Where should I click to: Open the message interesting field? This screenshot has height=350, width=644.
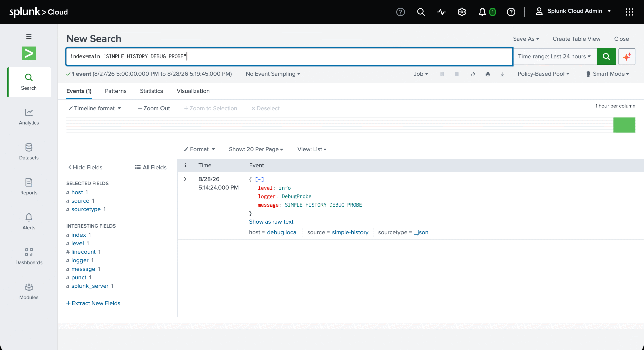coord(83,269)
